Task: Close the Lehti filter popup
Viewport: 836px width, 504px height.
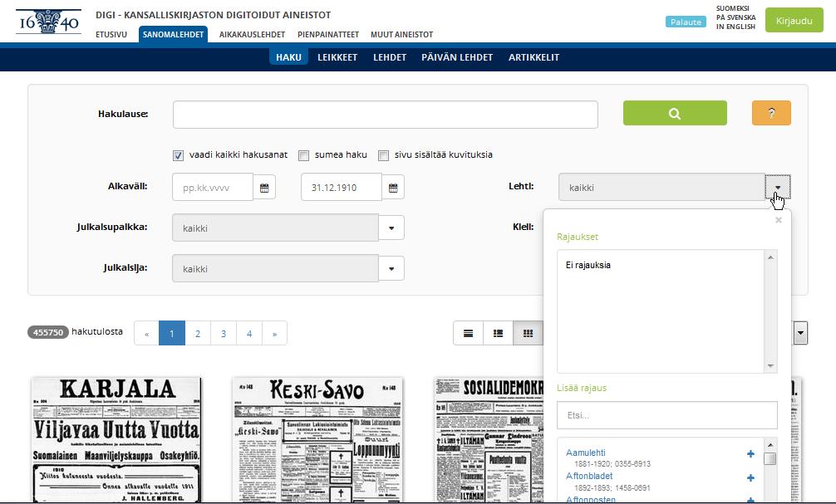Action: (x=779, y=220)
